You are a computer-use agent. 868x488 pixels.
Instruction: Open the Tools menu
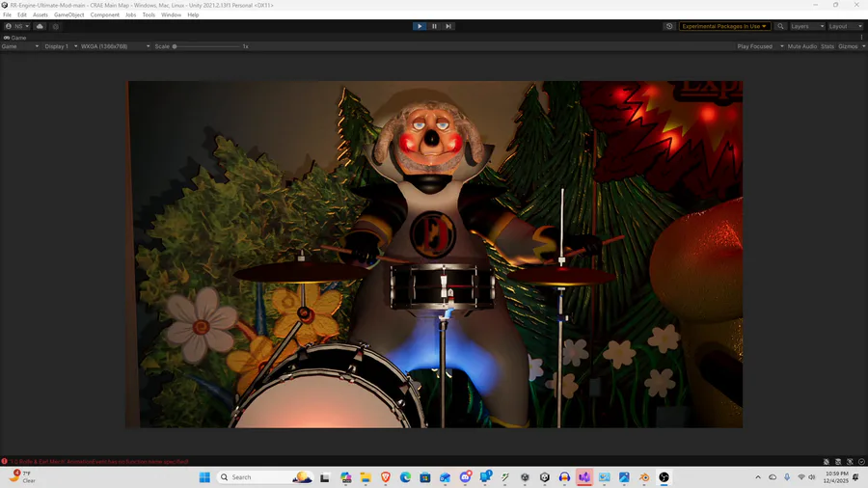coord(149,14)
